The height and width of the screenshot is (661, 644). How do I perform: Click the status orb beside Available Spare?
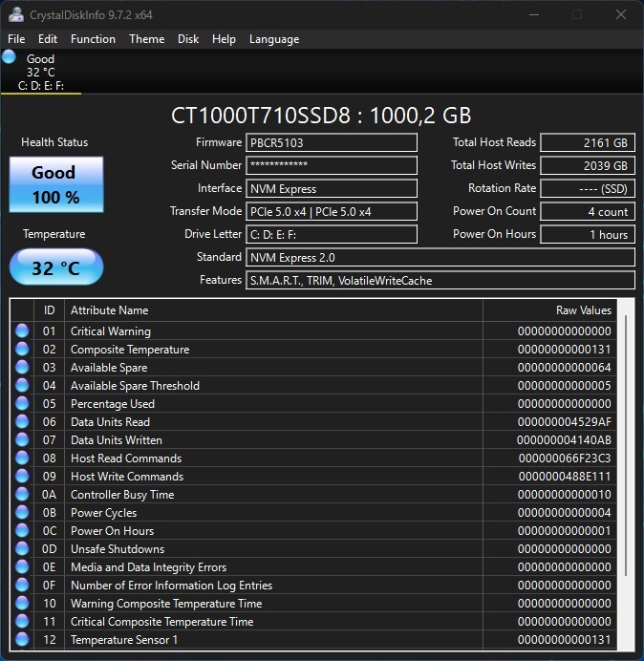click(x=22, y=368)
